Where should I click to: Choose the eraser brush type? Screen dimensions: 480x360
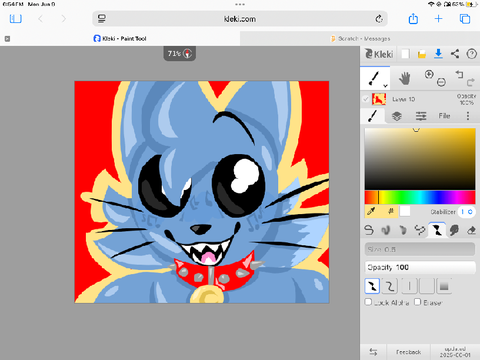click(x=471, y=230)
